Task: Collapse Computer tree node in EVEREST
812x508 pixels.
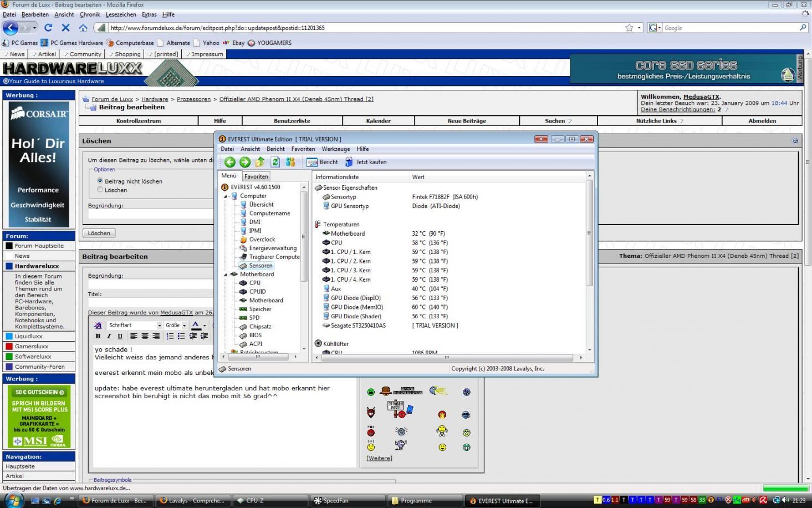Action: [226, 196]
